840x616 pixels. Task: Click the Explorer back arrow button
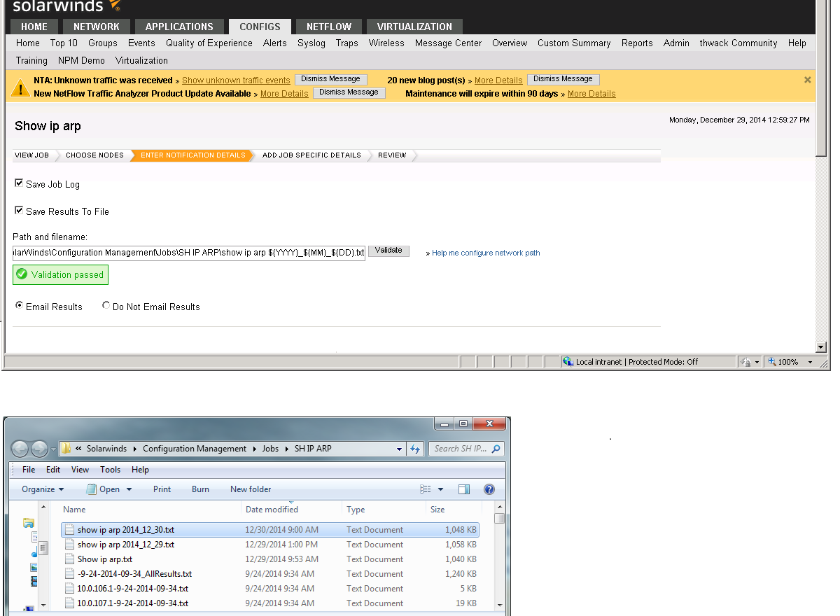coord(21,449)
